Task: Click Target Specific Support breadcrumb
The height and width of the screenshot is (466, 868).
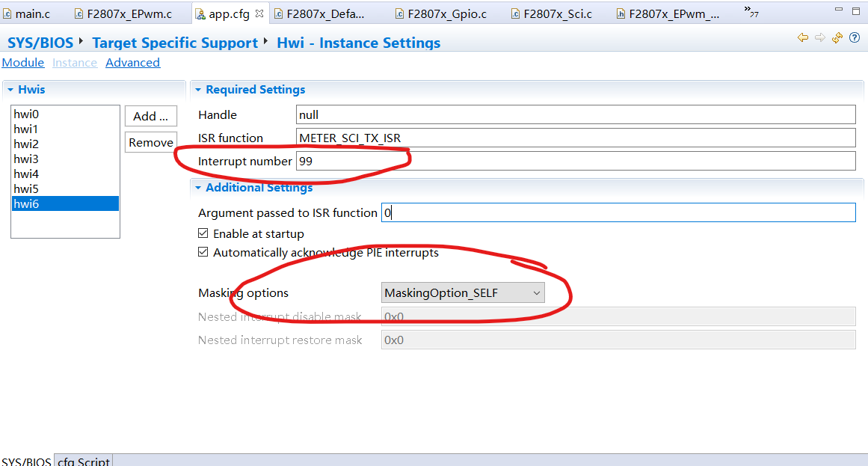Action: click(175, 43)
